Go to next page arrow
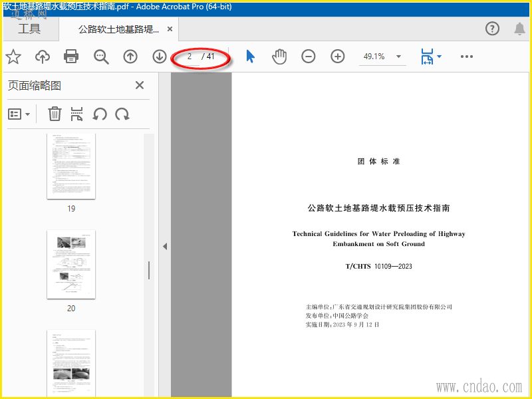Viewport: 532px width, 399px height. tap(160, 57)
